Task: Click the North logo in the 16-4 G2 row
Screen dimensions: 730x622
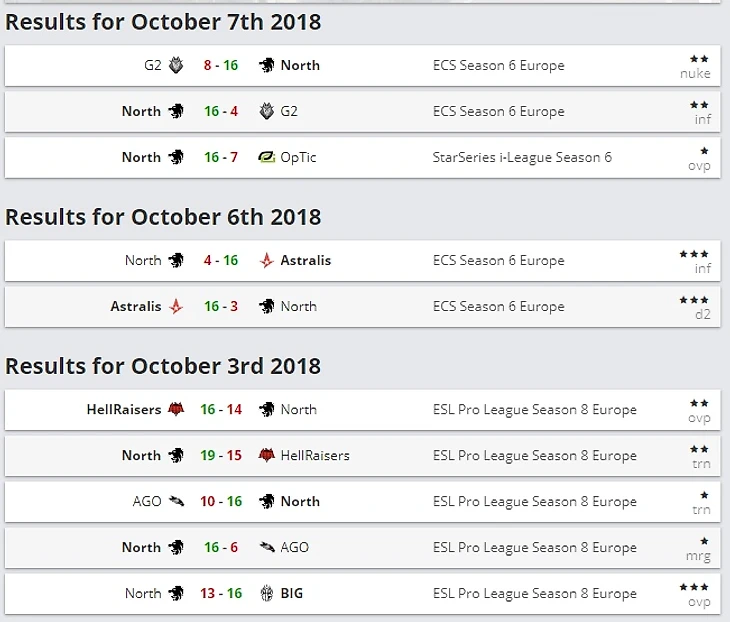Action: click(x=177, y=111)
